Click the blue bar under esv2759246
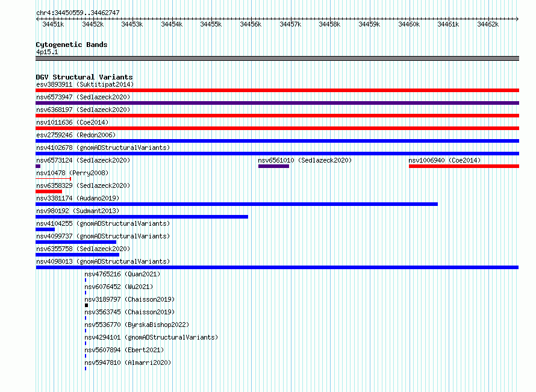 tap(277, 141)
